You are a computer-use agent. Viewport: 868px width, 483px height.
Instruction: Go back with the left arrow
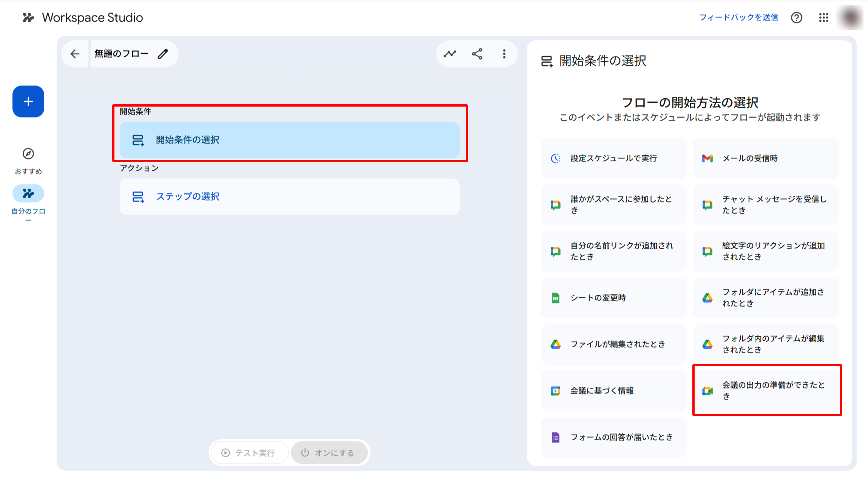pyautogui.click(x=75, y=54)
